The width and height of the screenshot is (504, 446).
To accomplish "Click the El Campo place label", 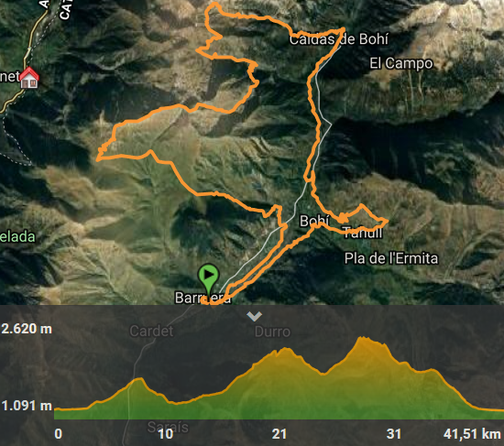I will (x=400, y=63).
